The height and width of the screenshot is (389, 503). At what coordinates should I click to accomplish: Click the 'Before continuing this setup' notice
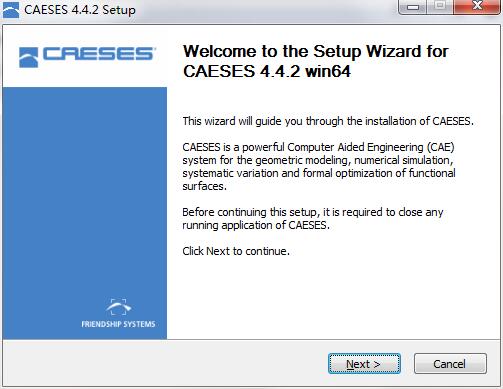coord(313,218)
